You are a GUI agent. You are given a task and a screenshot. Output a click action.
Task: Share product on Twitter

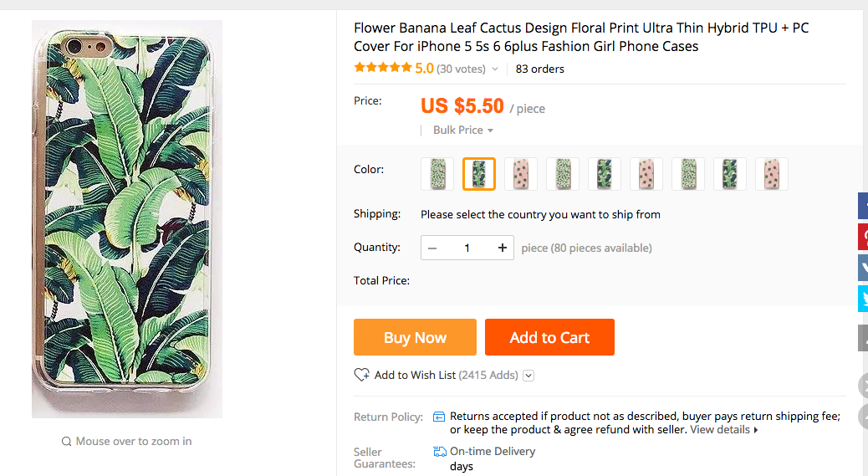[863, 299]
